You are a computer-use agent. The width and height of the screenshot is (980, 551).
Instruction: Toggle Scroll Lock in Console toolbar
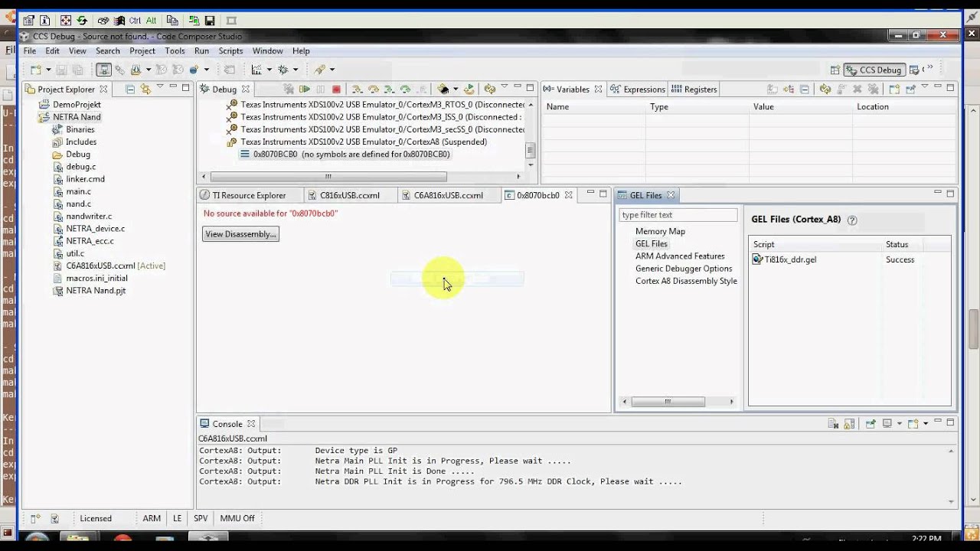click(850, 424)
